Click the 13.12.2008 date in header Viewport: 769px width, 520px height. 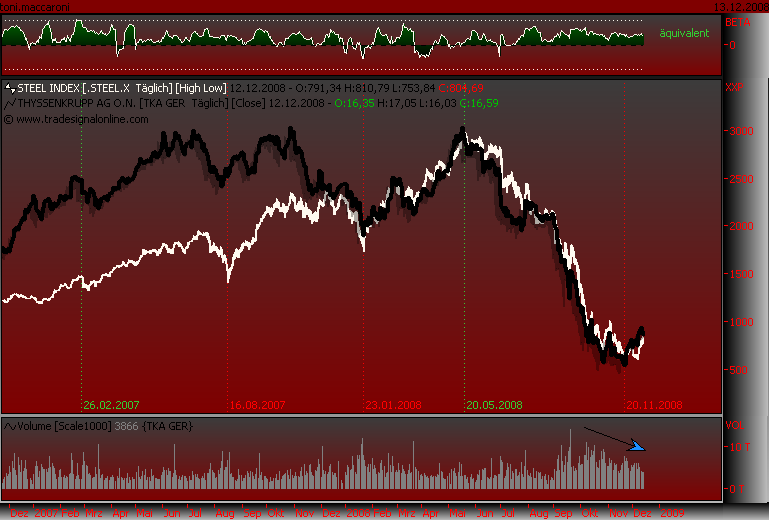pos(739,6)
